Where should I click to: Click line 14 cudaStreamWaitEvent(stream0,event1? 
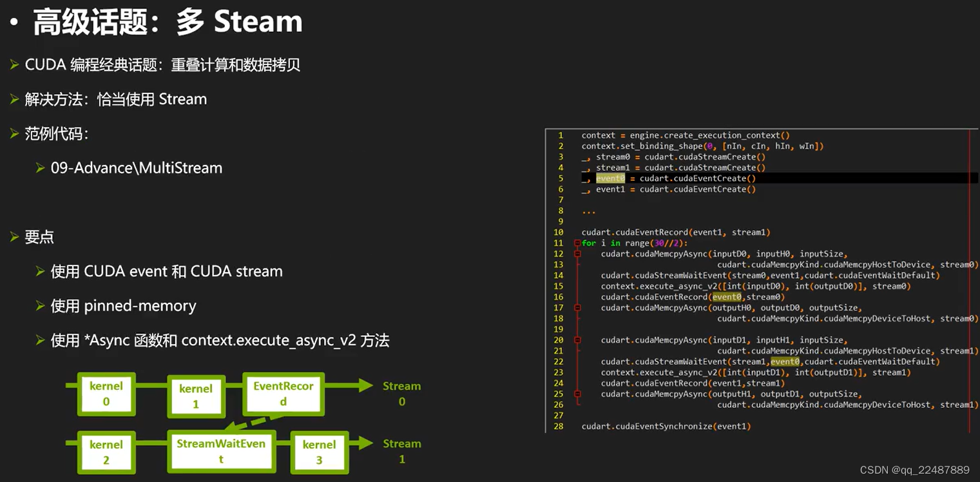click(x=770, y=275)
